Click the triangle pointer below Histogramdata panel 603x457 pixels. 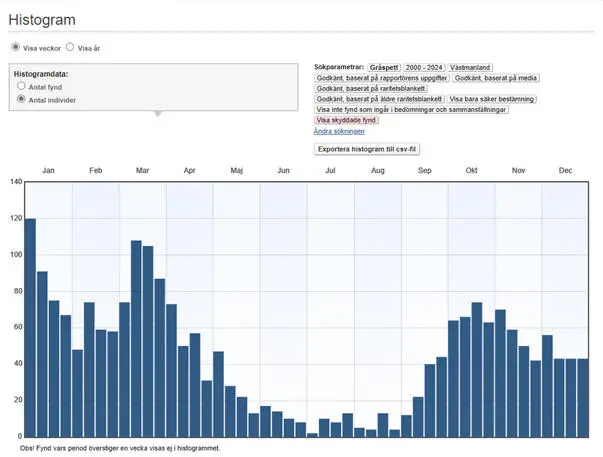tap(156, 114)
